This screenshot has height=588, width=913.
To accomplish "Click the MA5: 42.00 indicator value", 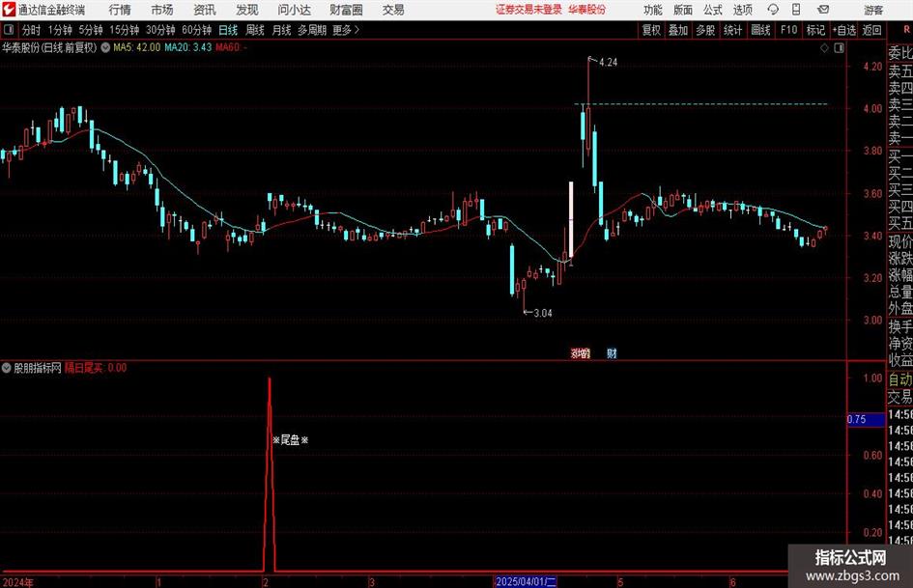I will click(137, 47).
